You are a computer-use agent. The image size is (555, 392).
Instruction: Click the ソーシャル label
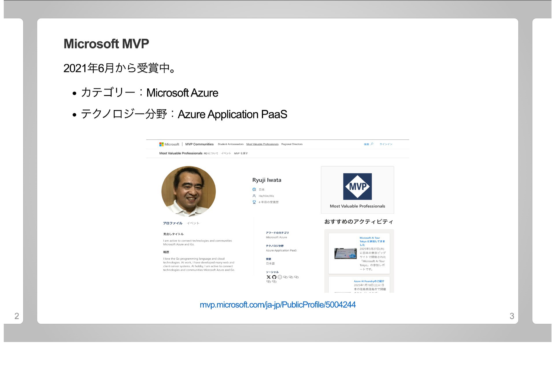coord(272,272)
